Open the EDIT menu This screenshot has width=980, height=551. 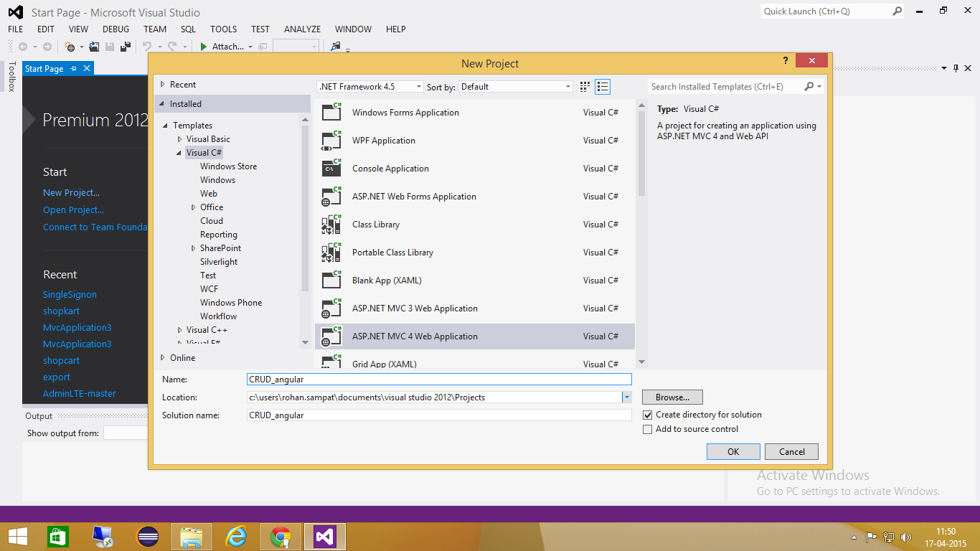click(46, 29)
